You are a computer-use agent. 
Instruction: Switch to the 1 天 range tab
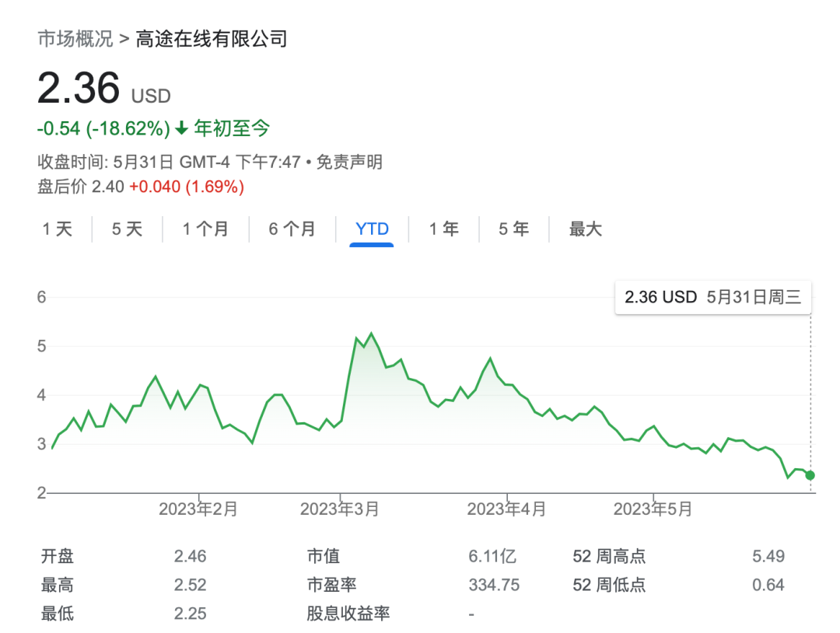[57, 229]
